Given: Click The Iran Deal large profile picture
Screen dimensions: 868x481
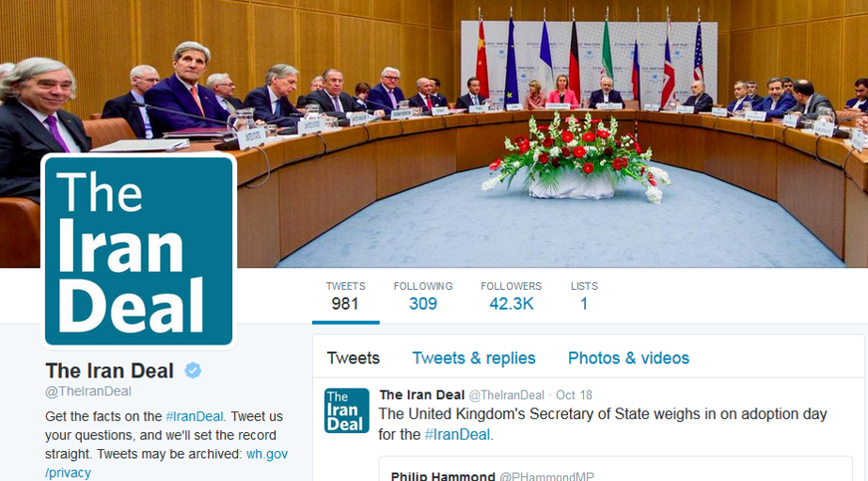Looking at the screenshot, I should [x=138, y=251].
